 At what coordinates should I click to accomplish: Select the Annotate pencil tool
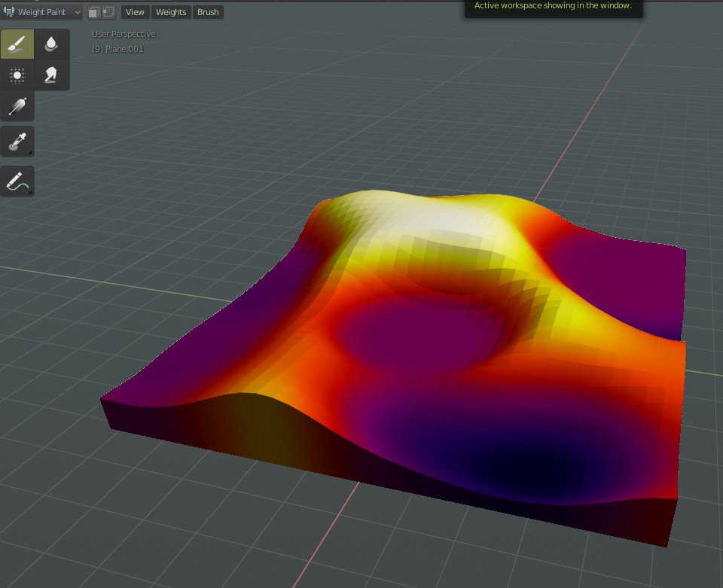(x=17, y=181)
